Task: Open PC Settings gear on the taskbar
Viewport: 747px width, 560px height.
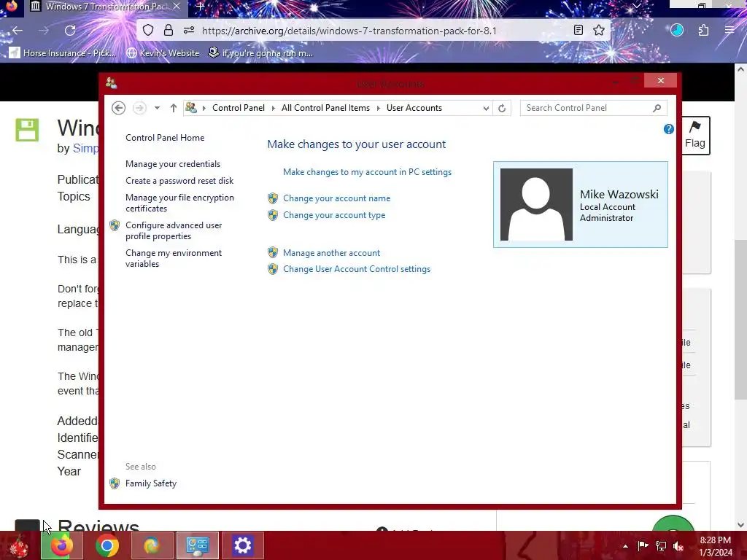Action: point(242,545)
